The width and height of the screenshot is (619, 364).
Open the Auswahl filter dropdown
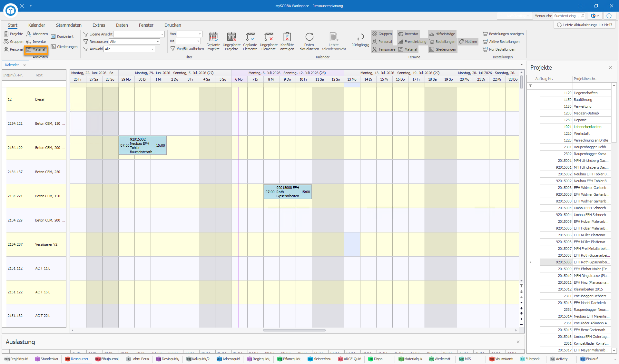pyautogui.click(x=152, y=49)
